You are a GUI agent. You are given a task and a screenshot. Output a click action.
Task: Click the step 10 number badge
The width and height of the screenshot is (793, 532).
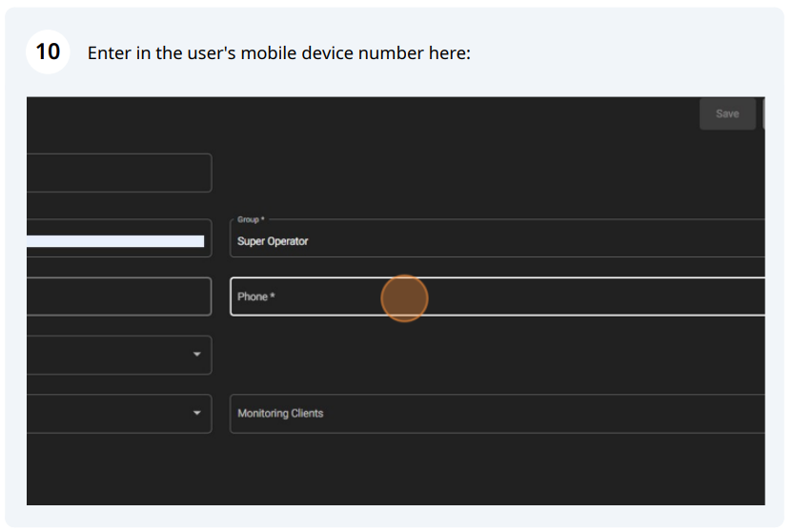point(48,52)
